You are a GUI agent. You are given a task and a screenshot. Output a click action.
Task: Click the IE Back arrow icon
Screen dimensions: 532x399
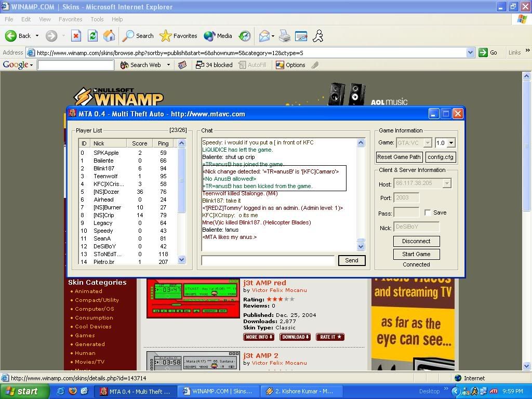(x=11, y=36)
